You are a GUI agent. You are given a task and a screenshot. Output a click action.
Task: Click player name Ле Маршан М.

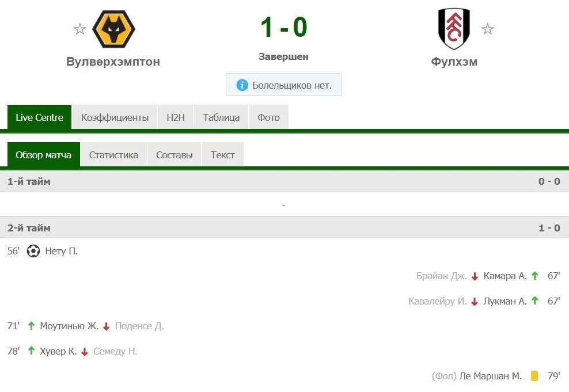coord(490,376)
